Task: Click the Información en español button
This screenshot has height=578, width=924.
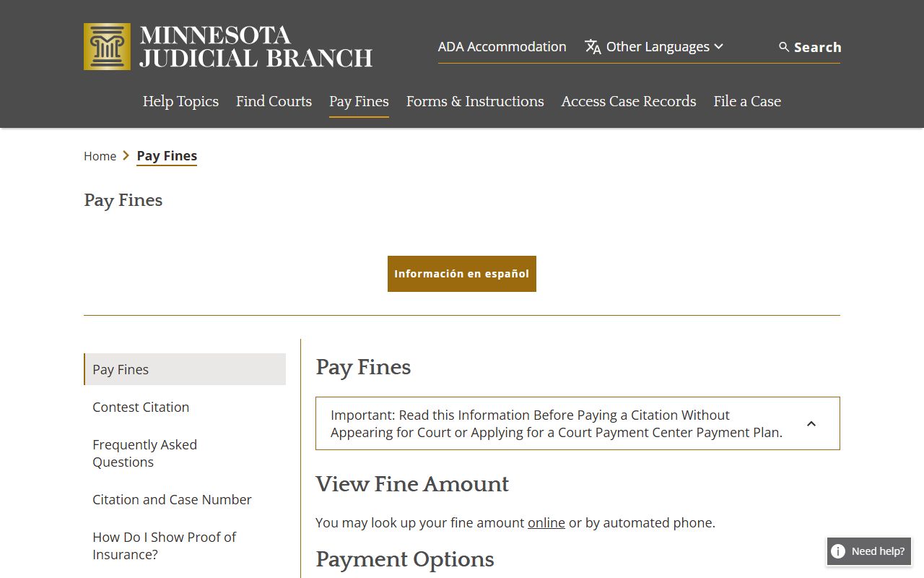Action: (462, 274)
